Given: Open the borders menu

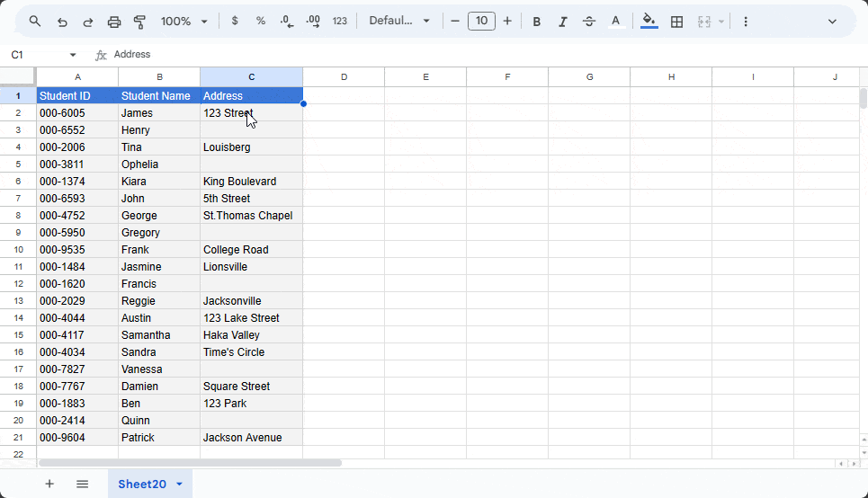Looking at the screenshot, I should click(x=676, y=22).
